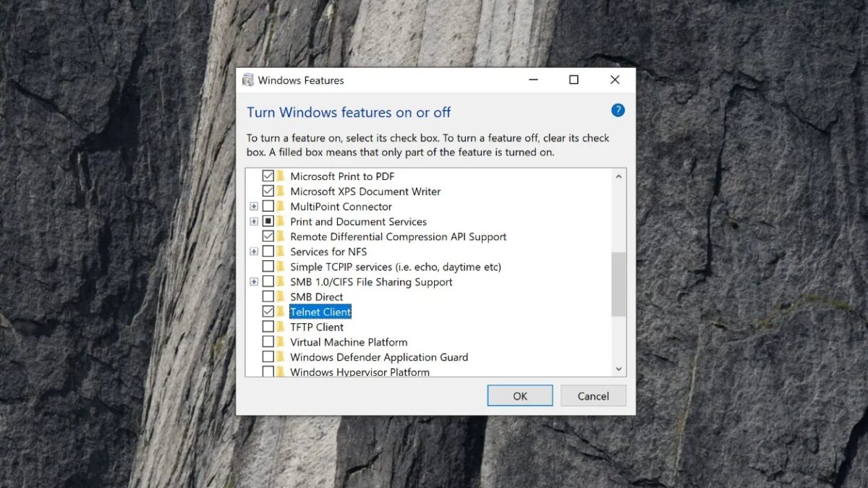
Task: Select Simple TCPIP services list item
Action: [x=395, y=267]
